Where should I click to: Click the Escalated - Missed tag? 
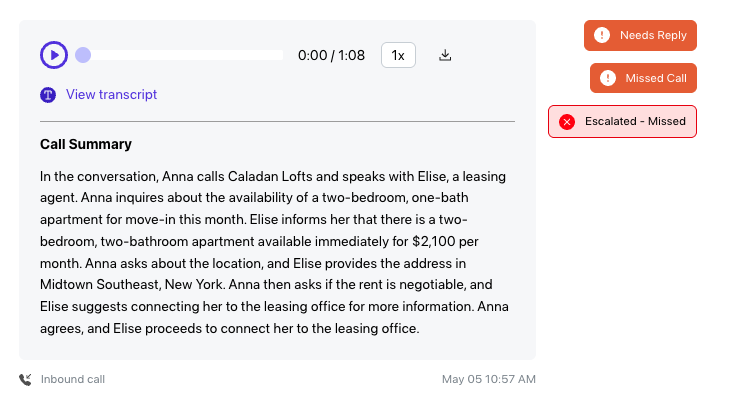622,121
